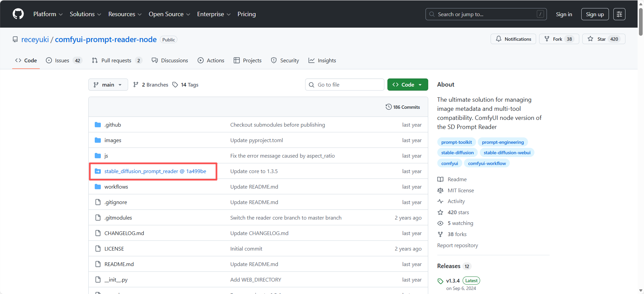Click the scale icon beside MIT license
The width and height of the screenshot is (644, 294).
(440, 191)
